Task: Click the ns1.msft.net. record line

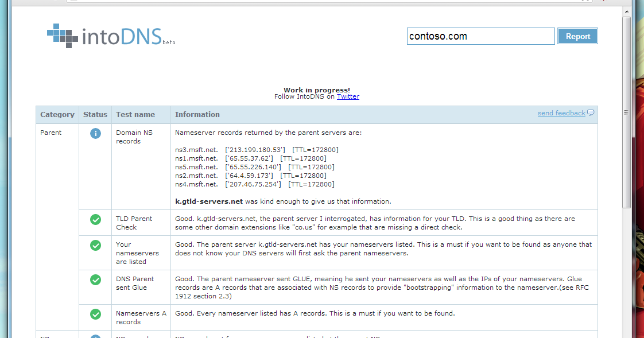Action: click(x=250, y=158)
